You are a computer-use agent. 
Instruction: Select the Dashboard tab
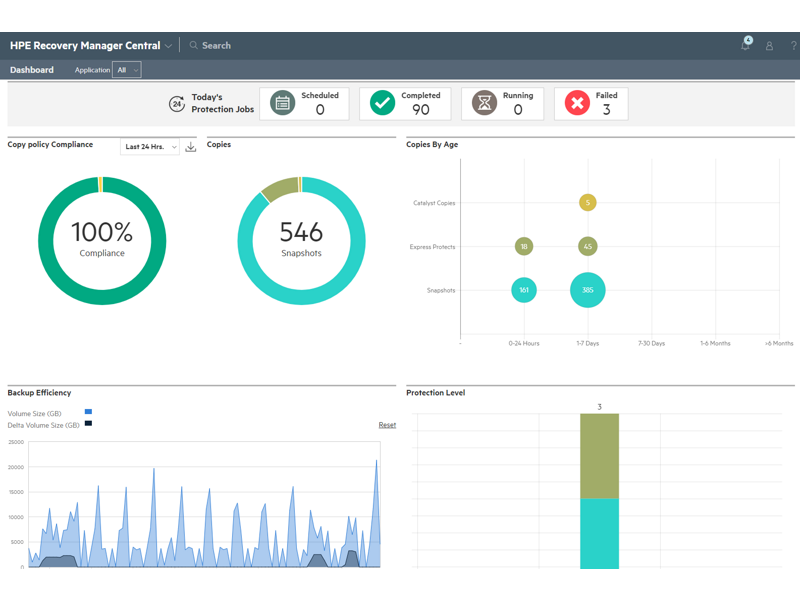tap(32, 70)
